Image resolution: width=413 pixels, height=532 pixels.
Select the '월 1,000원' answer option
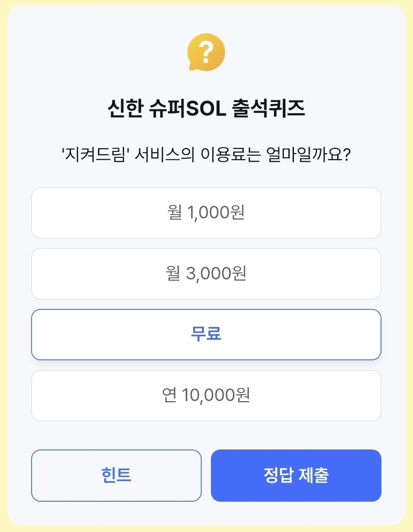click(x=206, y=213)
